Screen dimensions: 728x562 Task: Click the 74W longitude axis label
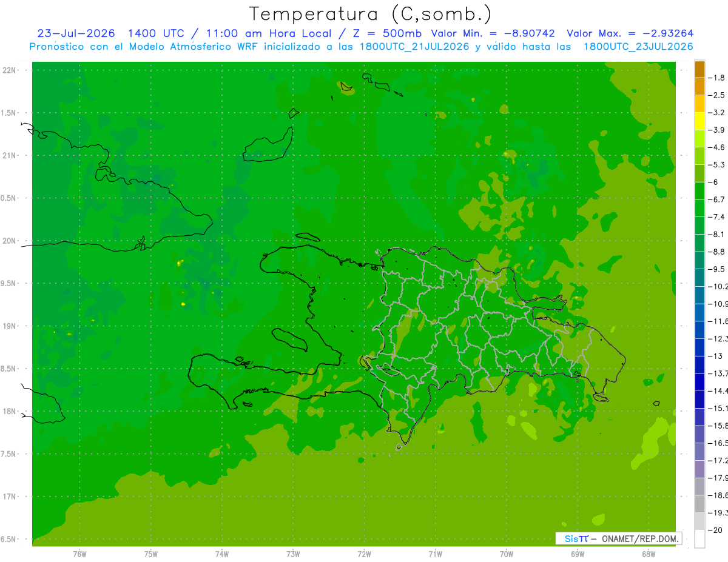click(222, 554)
